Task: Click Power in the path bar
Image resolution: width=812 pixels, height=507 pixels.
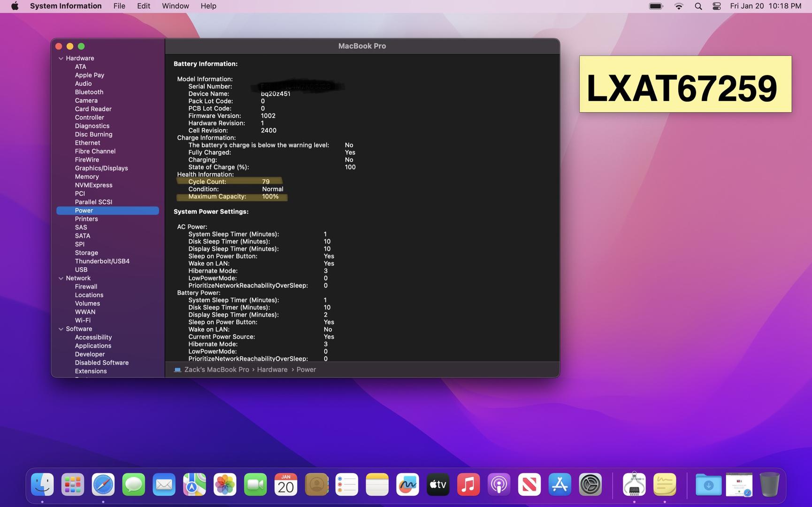Action: coord(306,369)
